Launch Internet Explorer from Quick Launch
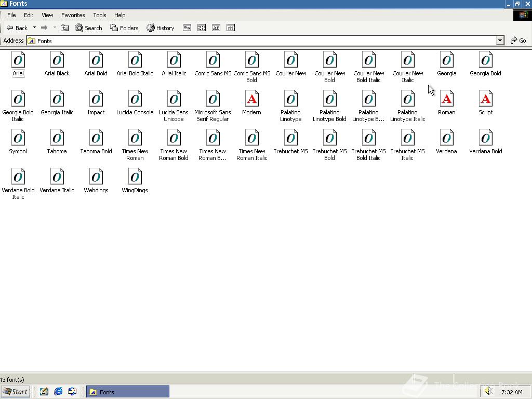532x399 pixels. click(x=58, y=392)
